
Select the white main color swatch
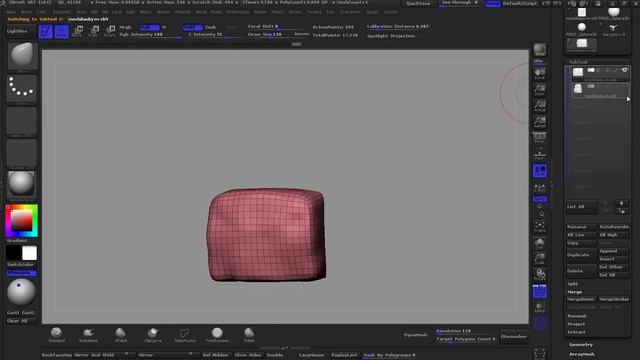pos(29,253)
